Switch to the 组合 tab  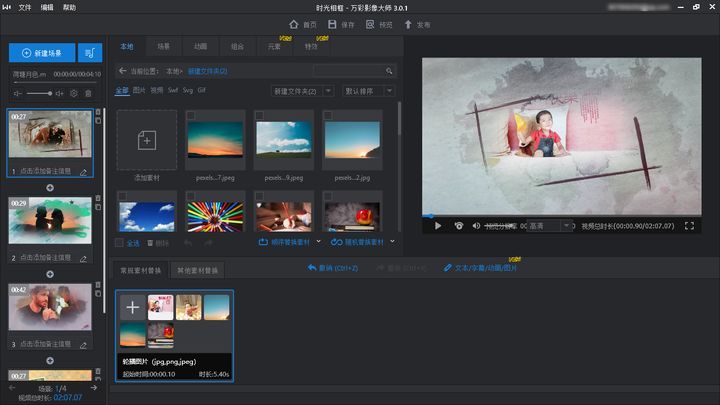(x=237, y=46)
